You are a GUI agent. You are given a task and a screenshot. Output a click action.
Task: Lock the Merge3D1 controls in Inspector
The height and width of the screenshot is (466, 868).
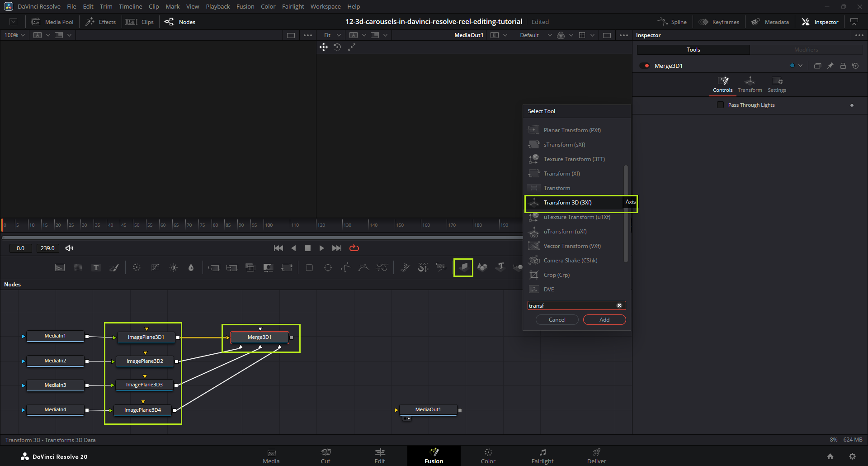pos(843,66)
